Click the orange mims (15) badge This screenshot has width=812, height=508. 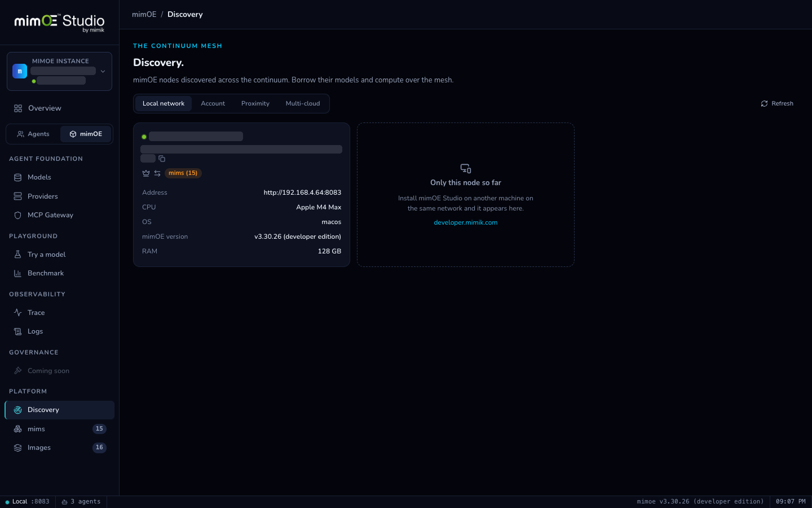(x=183, y=173)
